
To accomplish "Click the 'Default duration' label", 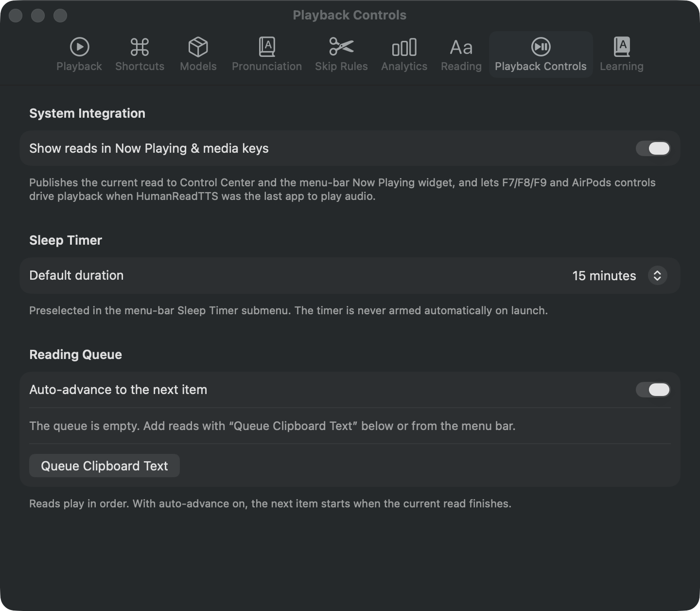I will click(x=76, y=275).
